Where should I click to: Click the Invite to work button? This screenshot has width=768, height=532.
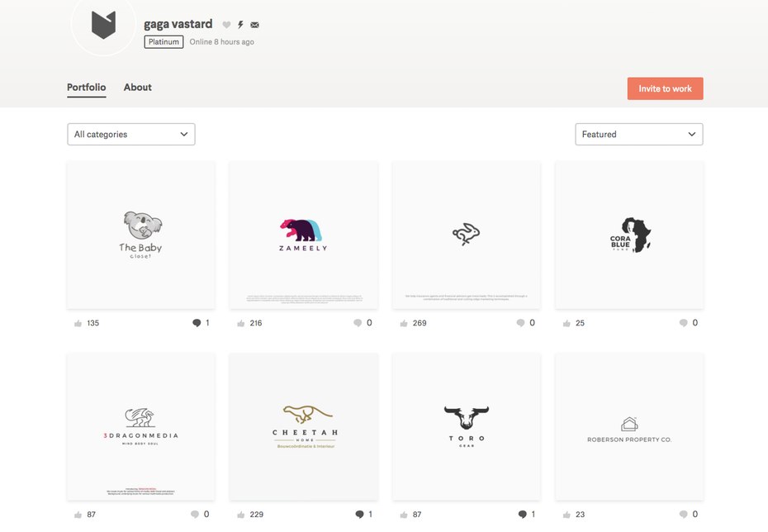(665, 88)
